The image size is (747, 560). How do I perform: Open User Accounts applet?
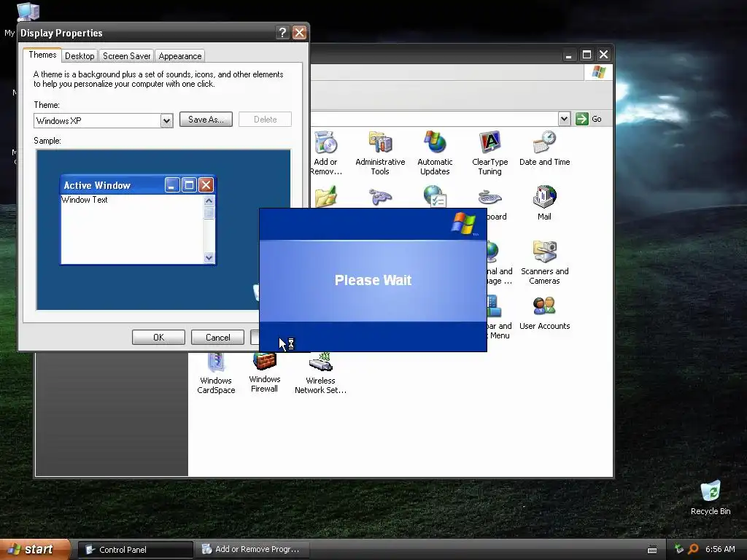(544, 312)
